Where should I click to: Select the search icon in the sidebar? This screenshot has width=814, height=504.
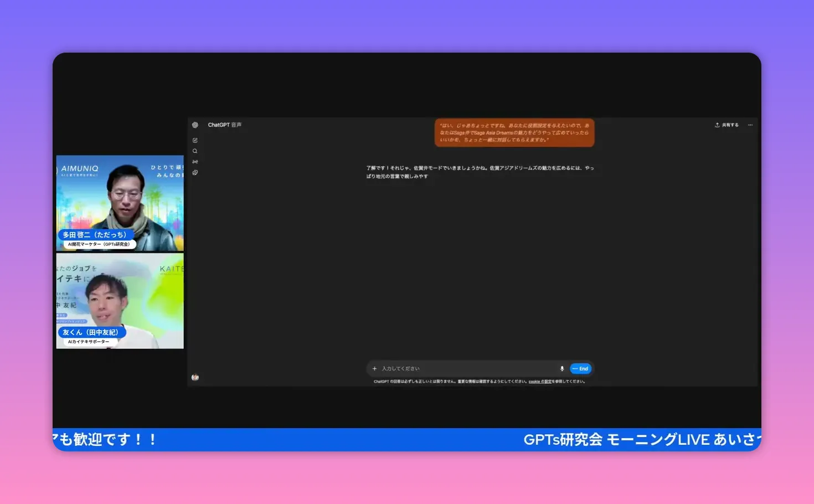tap(195, 151)
